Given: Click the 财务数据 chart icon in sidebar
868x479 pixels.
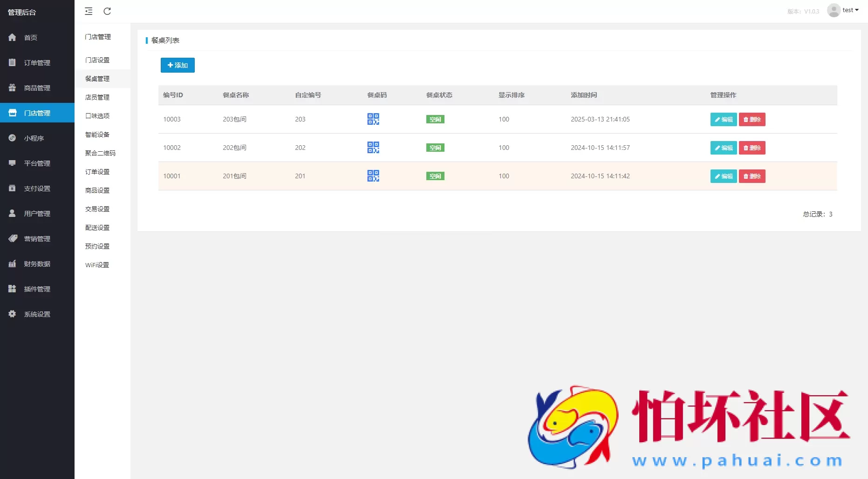Looking at the screenshot, I should (x=13, y=263).
